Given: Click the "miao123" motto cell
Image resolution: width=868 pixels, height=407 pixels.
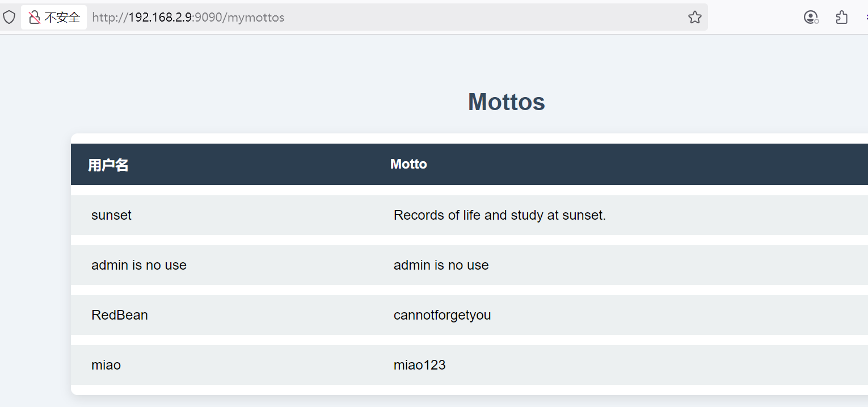Looking at the screenshot, I should click(419, 365).
